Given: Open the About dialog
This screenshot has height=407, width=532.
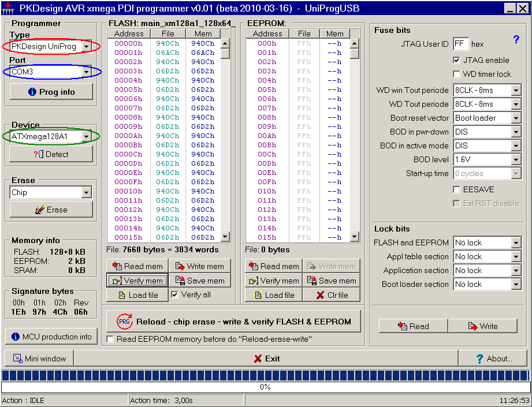Looking at the screenshot, I should (493, 359).
